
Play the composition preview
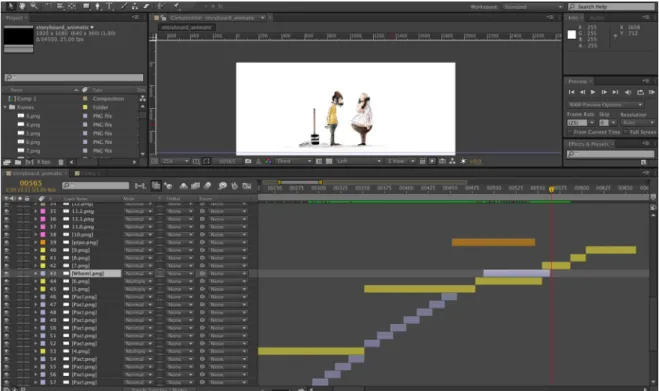point(593,92)
